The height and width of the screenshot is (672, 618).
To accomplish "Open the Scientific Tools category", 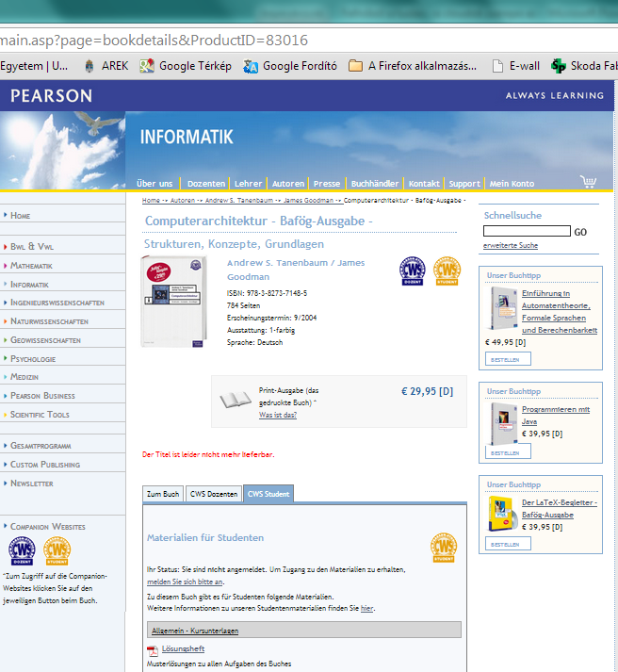I will pyautogui.click(x=40, y=415).
